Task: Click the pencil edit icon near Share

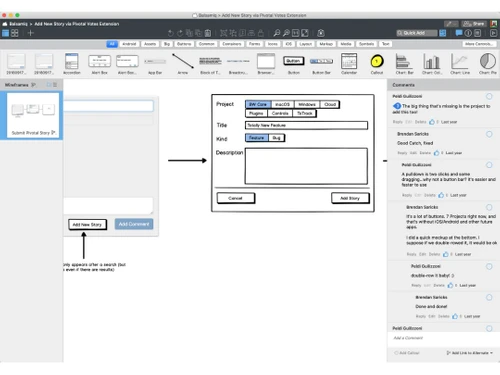Action: click(x=451, y=24)
